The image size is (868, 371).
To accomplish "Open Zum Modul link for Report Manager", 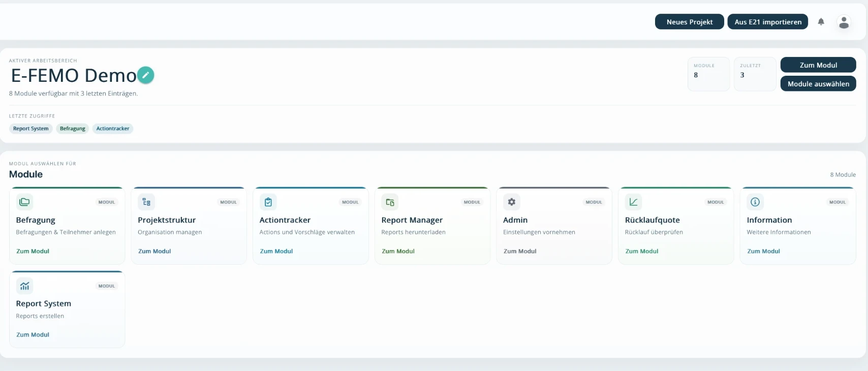I will pos(398,251).
